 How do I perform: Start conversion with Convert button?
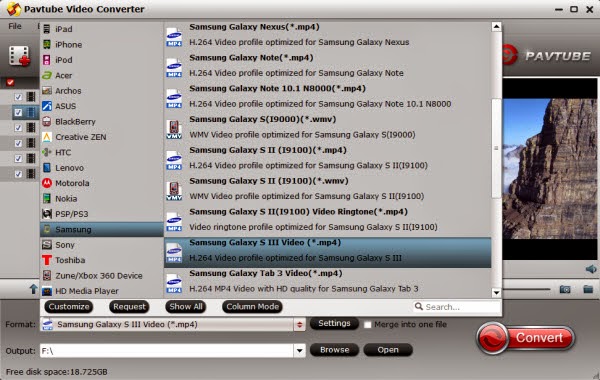[x=525, y=338]
